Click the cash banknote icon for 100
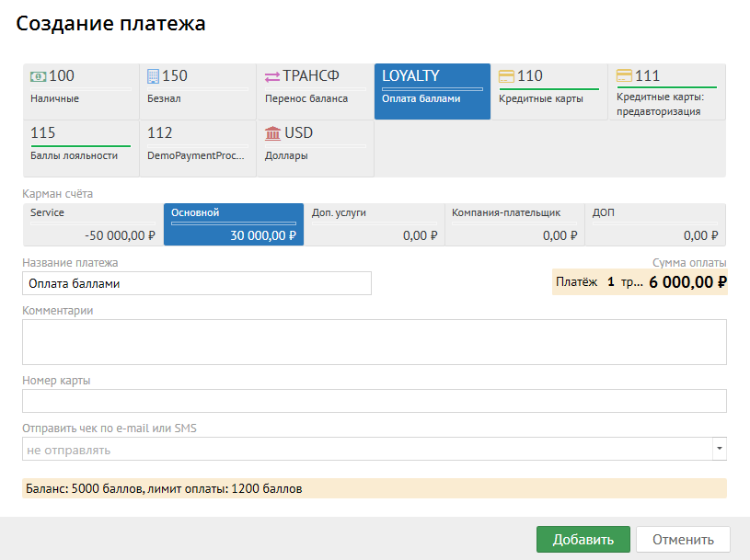750x560 pixels. coord(38,76)
